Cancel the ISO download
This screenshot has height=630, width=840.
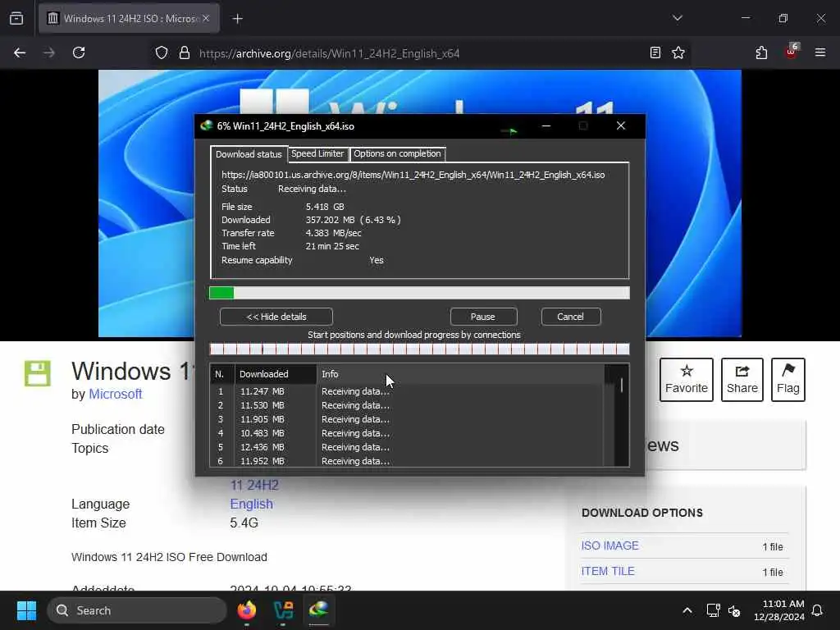click(571, 317)
